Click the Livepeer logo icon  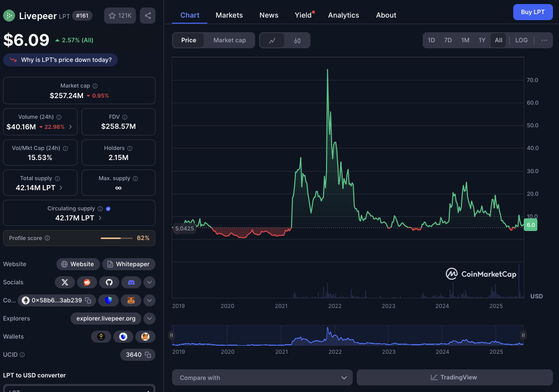click(9, 16)
